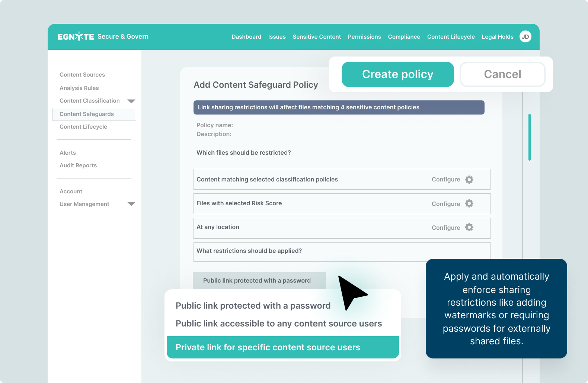Click gear icon for Risk Score row
Screen dimensions: 588x383
tap(469, 203)
